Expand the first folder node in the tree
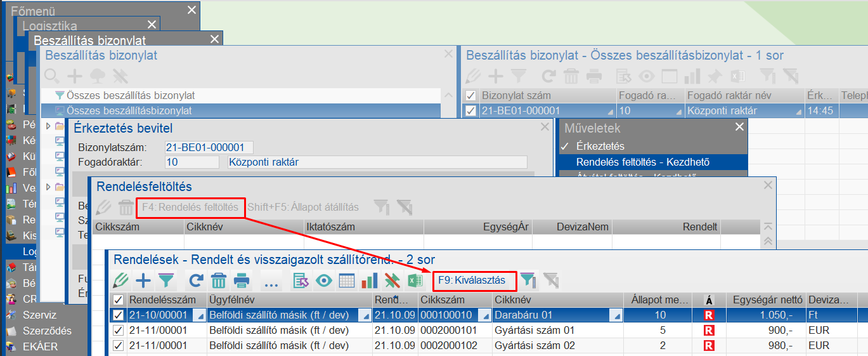The image size is (868, 356). point(48,126)
